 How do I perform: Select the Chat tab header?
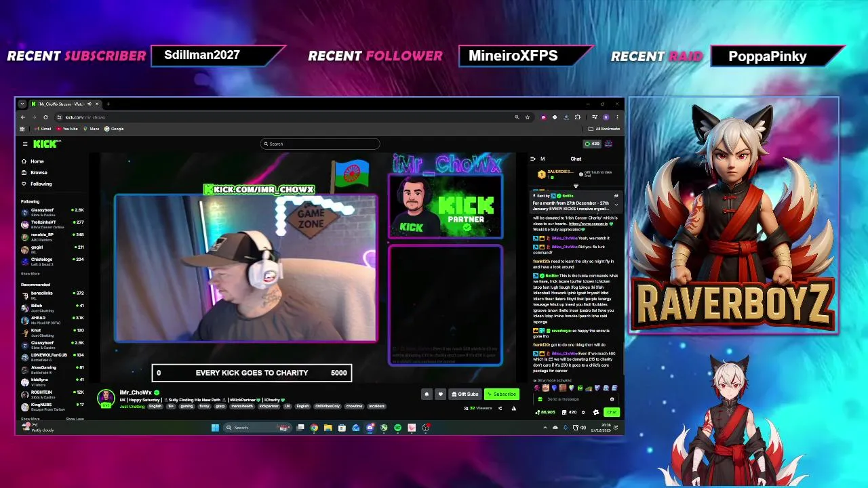(x=576, y=159)
